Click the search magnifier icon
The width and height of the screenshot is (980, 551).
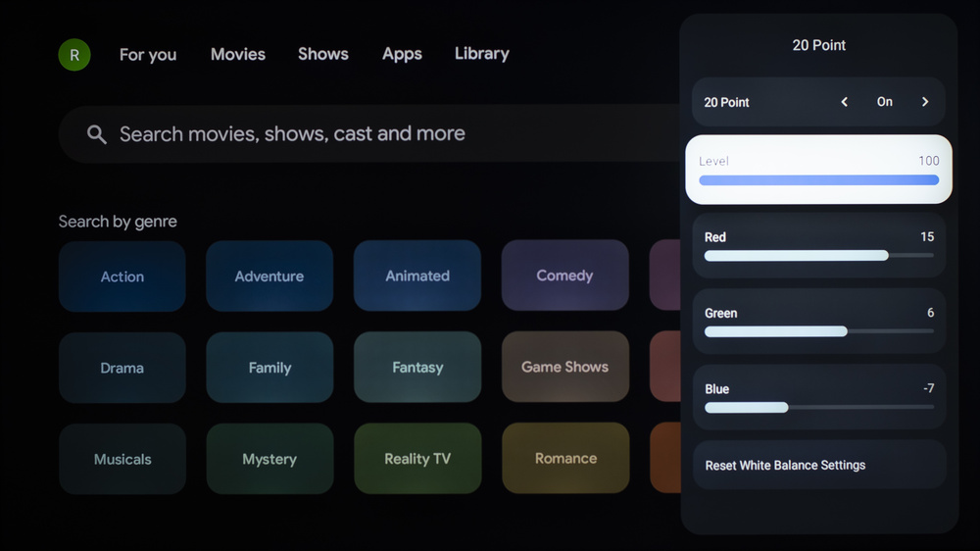click(96, 134)
